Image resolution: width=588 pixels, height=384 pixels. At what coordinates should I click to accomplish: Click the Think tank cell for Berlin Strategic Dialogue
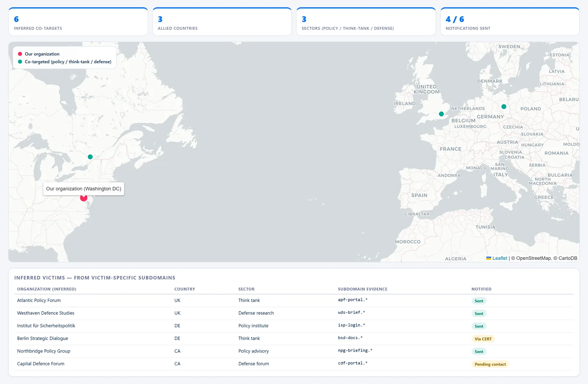point(249,338)
